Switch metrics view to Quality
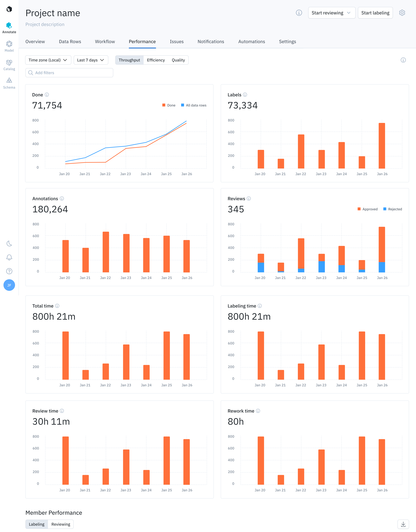This screenshot has width=416, height=532. [x=178, y=60]
